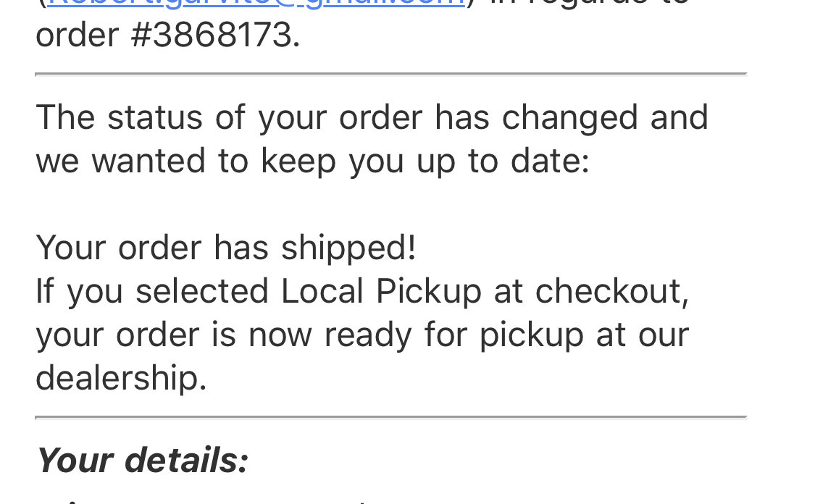815x504 pixels.
Task: Click the word 'status' in the message
Action: pyautogui.click(x=155, y=118)
